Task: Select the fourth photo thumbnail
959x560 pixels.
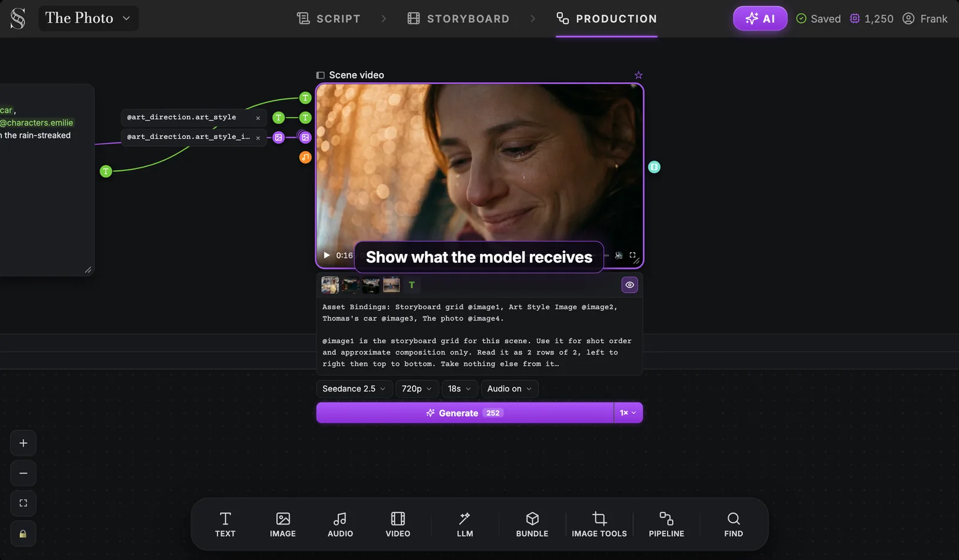Action: 391,285
